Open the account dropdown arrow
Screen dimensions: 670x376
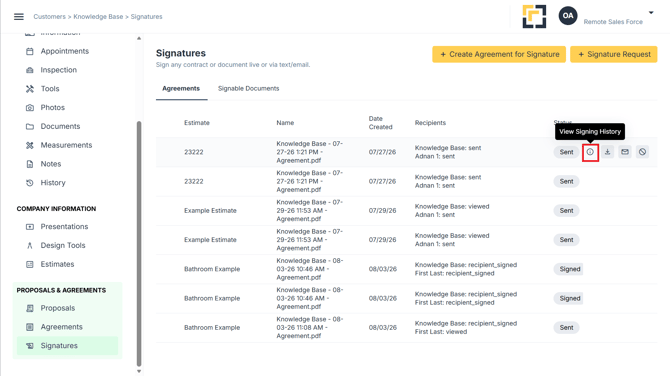pyautogui.click(x=651, y=13)
